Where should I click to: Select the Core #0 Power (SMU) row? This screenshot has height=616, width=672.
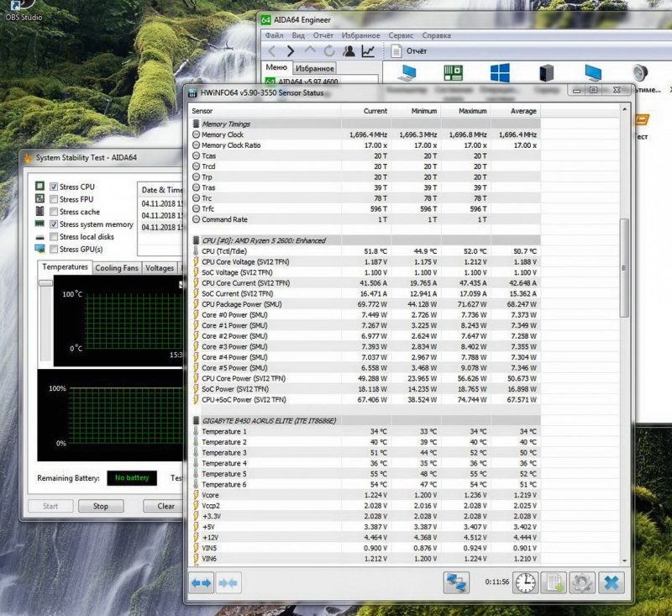coord(365,314)
